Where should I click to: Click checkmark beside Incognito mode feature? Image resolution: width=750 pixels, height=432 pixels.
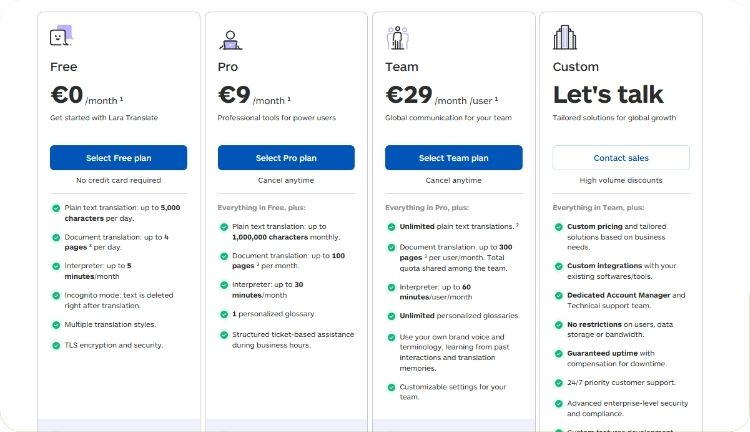pyautogui.click(x=56, y=296)
